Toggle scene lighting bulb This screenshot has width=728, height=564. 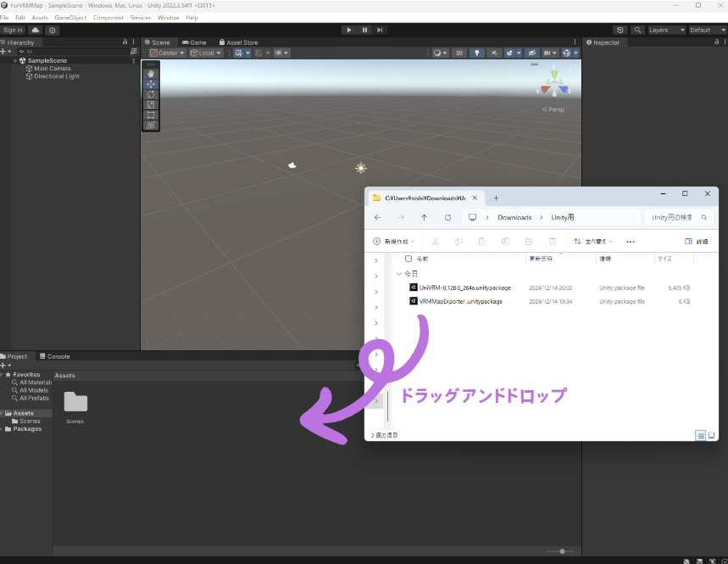coord(476,53)
